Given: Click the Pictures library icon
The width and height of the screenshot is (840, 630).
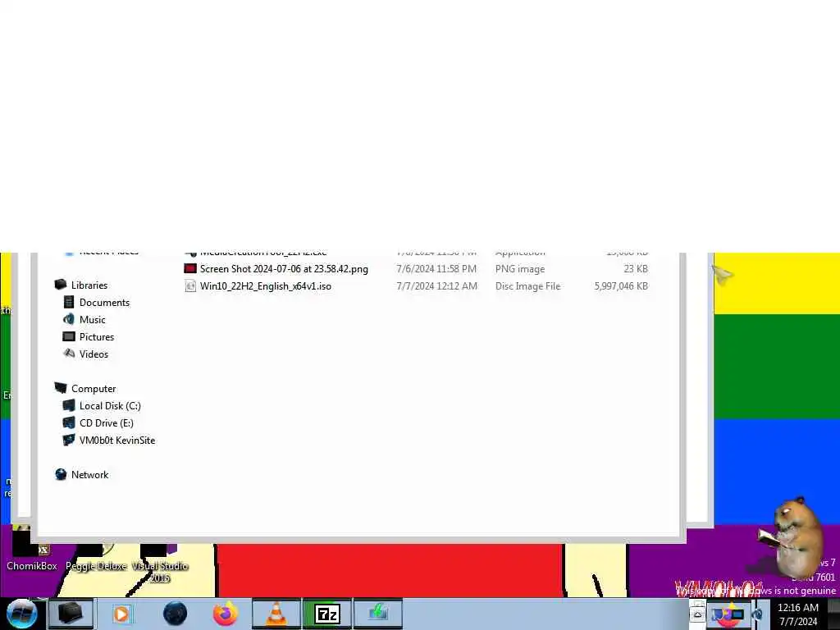Looking at the screenshot, I should pos(69,336).
